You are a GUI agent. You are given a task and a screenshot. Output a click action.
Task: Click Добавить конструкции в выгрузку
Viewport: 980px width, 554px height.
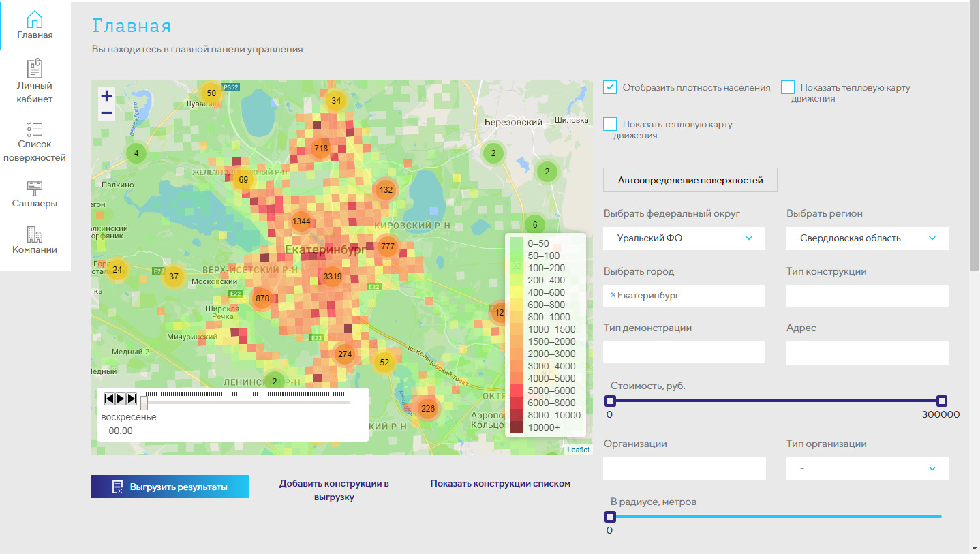[x=334, y=491]
